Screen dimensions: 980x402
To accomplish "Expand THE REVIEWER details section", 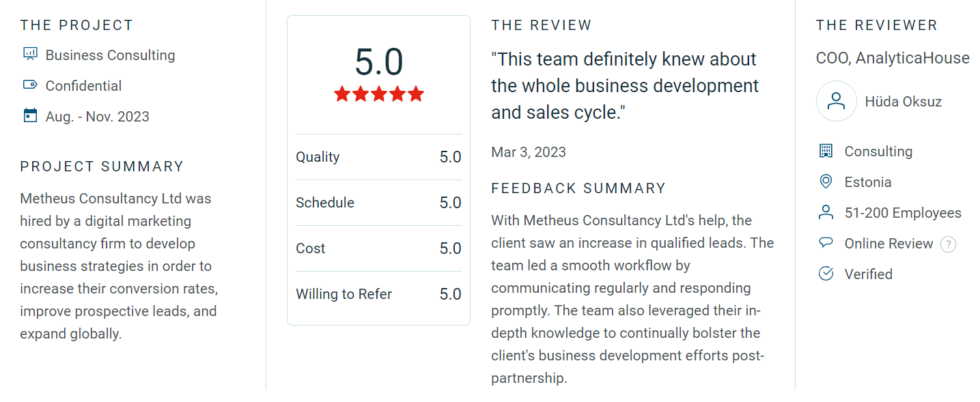I will 876,25.
